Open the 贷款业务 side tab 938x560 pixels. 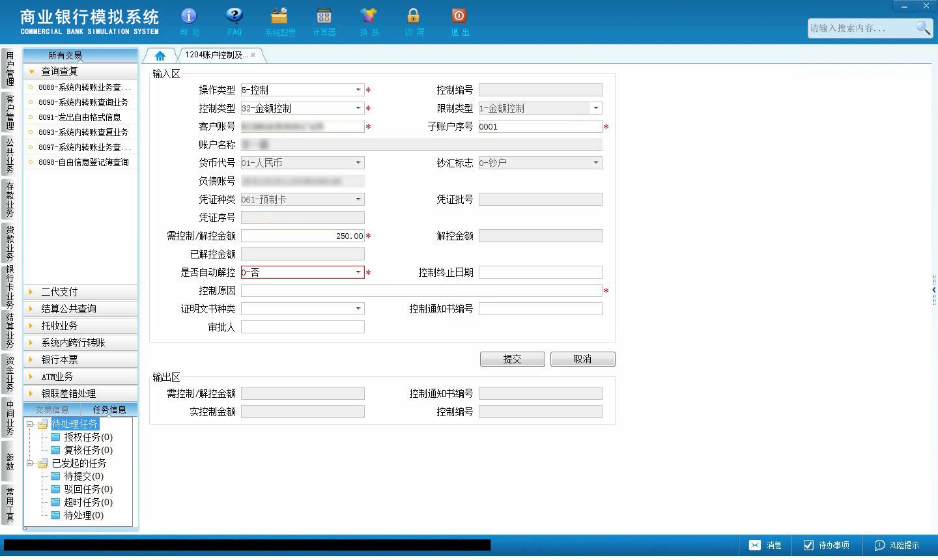click(10, 242)
